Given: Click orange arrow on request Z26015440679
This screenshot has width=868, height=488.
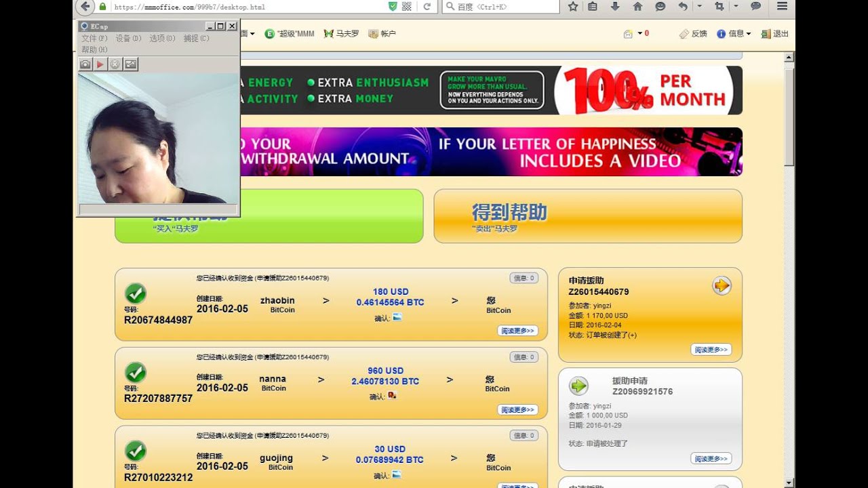Looking at the screenshot, I should point(722,286).
